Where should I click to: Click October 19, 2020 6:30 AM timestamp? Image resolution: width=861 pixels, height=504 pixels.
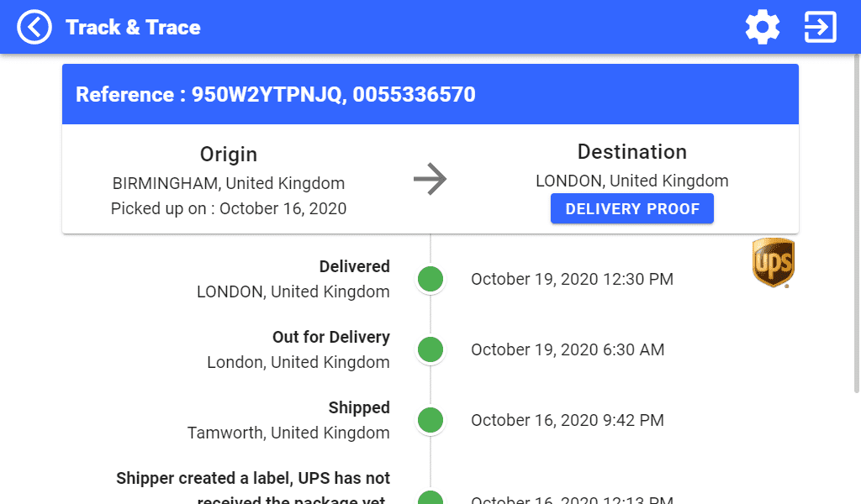coord(568,349)
